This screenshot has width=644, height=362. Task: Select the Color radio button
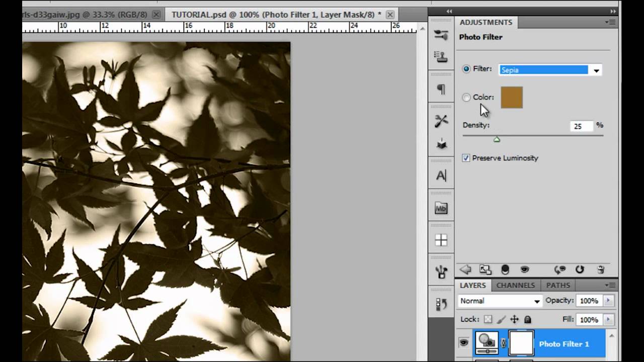tap(466, 98)
